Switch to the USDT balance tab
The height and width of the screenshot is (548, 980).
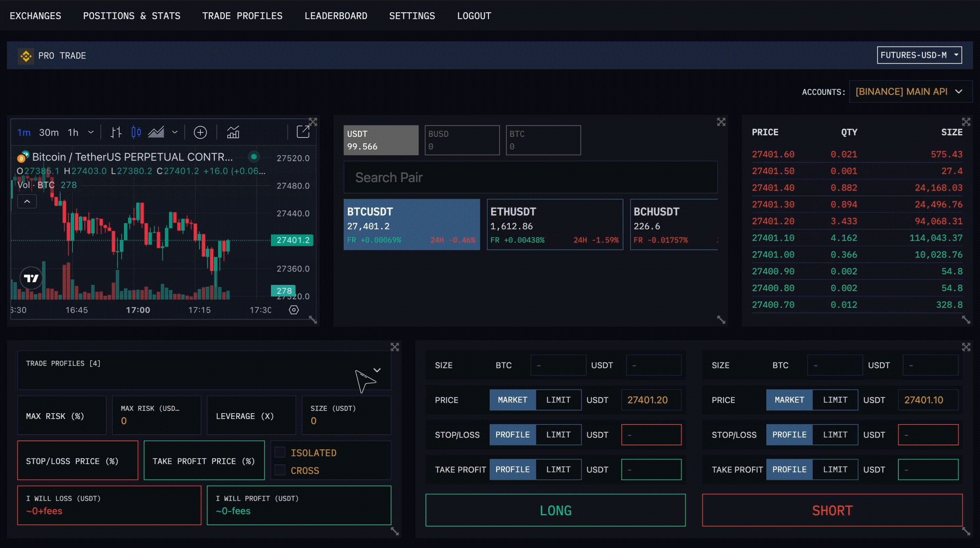[x=381, y=140]
